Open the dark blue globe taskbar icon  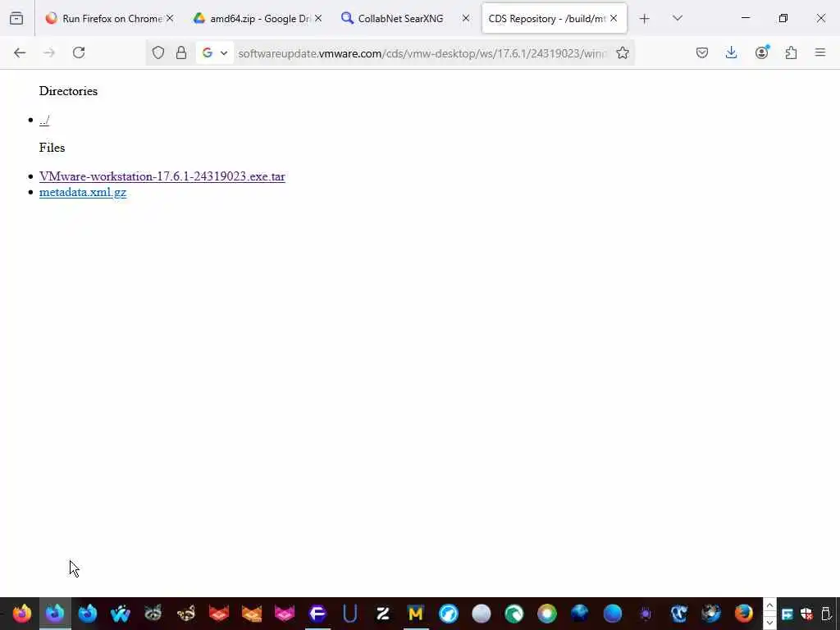[x=580, y=614]
